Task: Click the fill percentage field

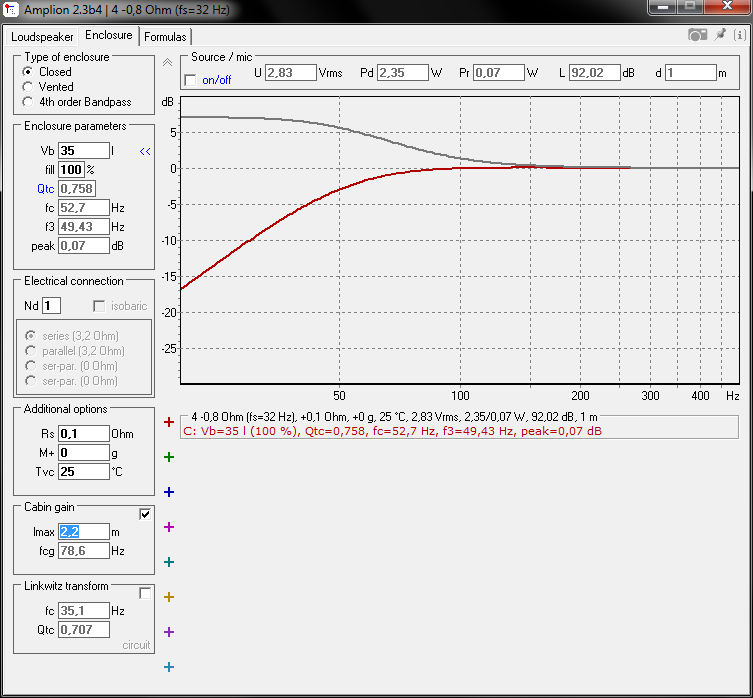Action: 72,170
